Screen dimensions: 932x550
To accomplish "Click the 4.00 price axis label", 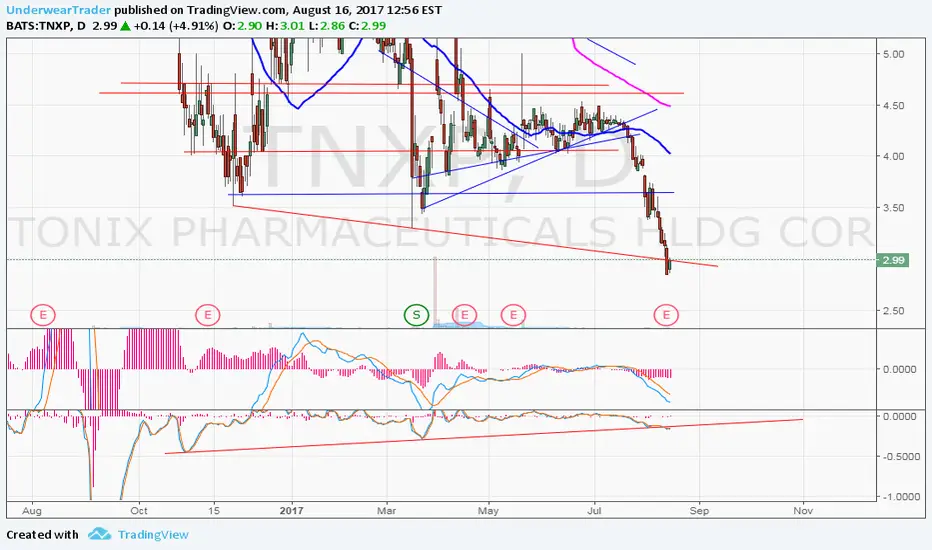I will (893, 156).
